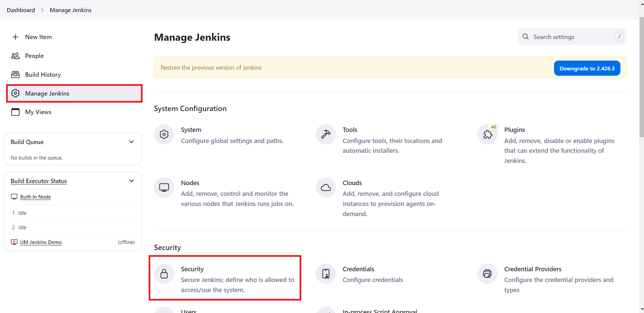Open Credential Providers title

point(533,269)
